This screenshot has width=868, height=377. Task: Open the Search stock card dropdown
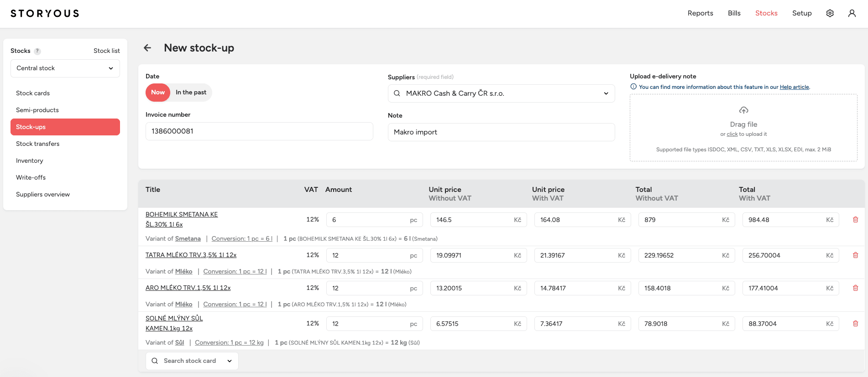[x=192, y=361]
